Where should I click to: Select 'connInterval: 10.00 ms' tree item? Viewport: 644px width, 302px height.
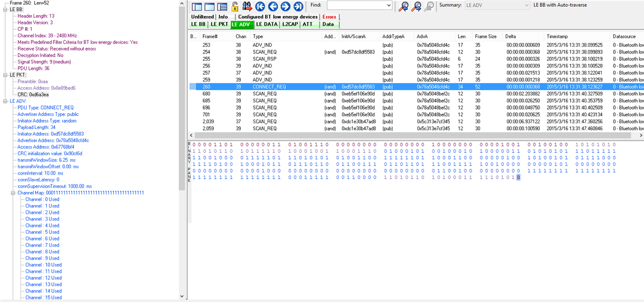(40, 173)
